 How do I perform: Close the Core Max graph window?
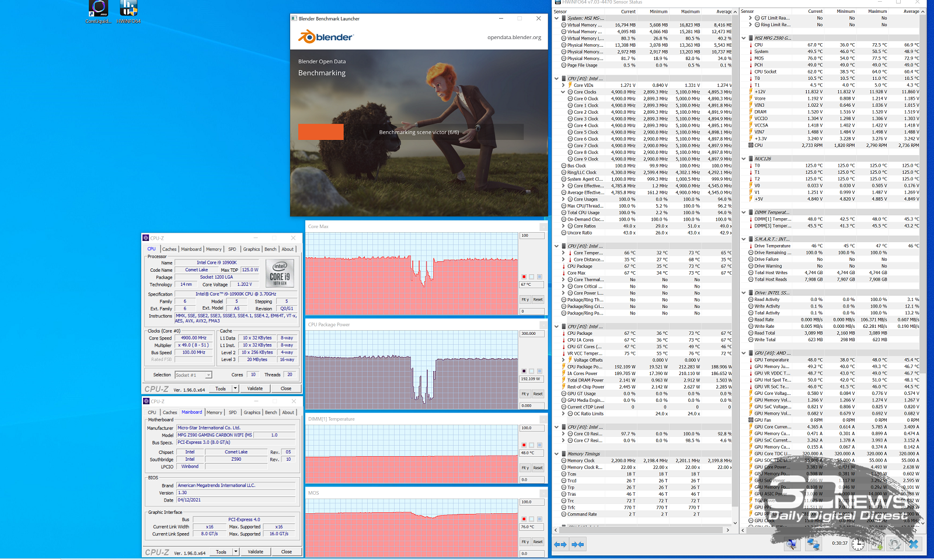click(x=543, y=226)
